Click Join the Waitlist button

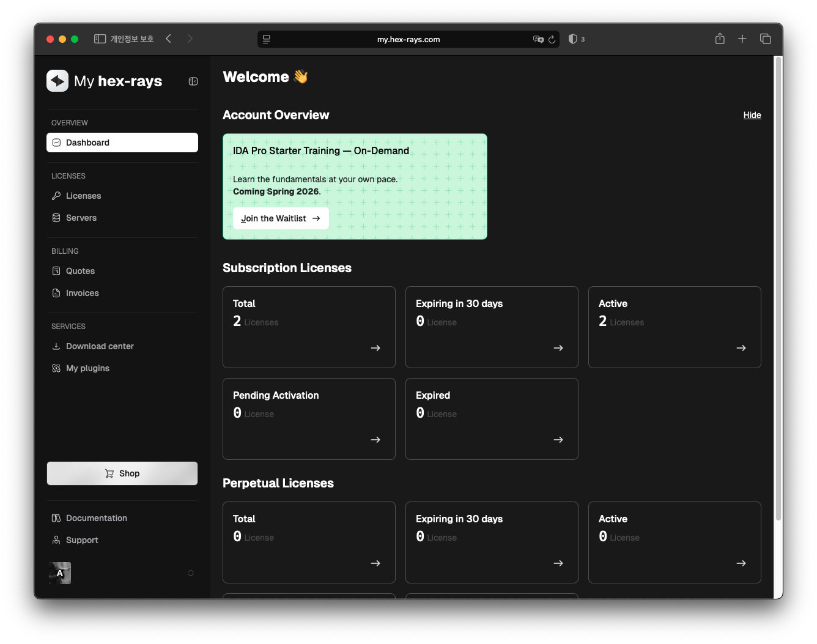coord(281,218)
